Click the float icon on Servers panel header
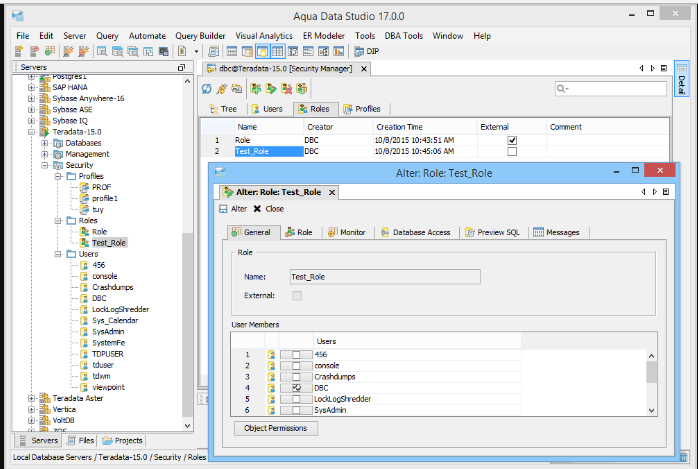The height and width of the screenshot is (469, 698). 181,67
